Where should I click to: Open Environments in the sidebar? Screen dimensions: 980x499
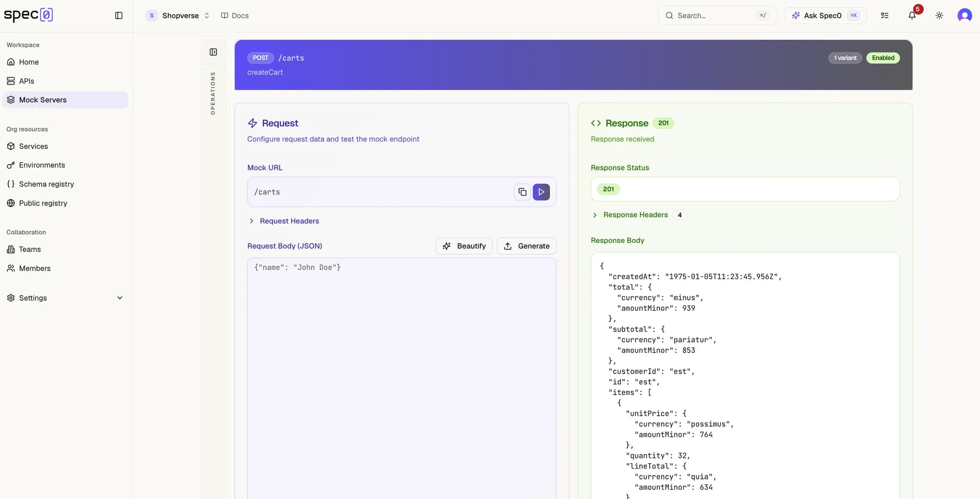point(65,165)
